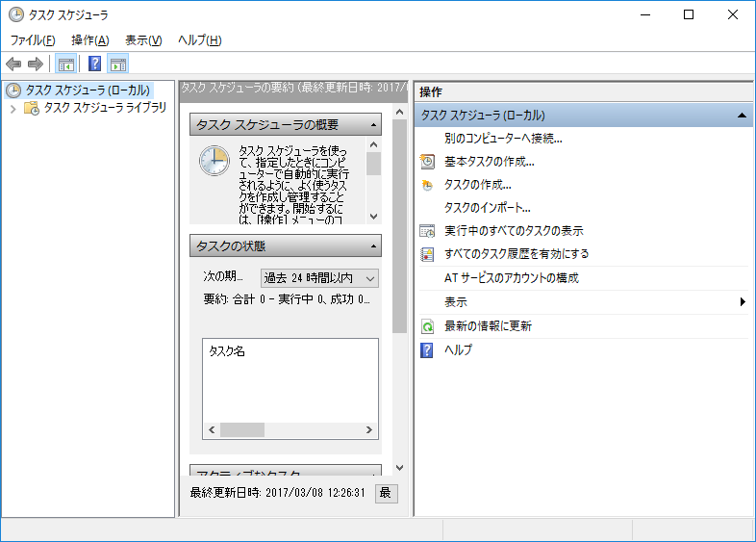Click the 次の期... label

click(x=223, y=276)
